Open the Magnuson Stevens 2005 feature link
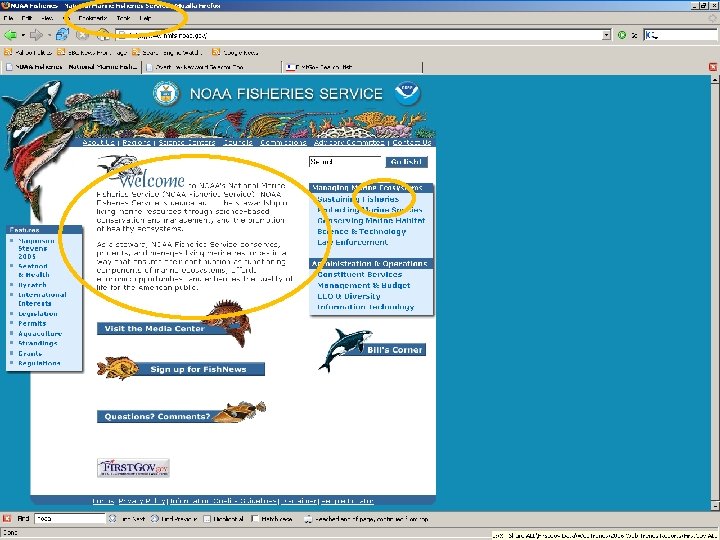 tap(36, 248)
